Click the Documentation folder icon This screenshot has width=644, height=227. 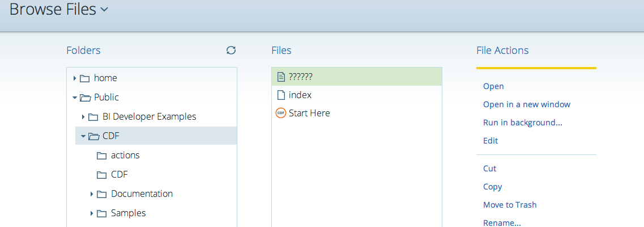(102, 194)
